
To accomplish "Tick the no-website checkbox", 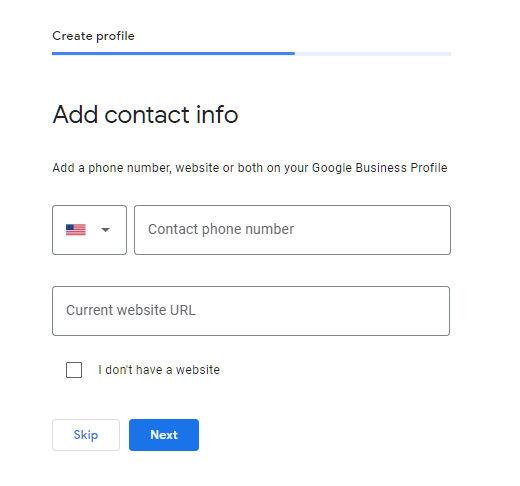I will coord(74,370).
